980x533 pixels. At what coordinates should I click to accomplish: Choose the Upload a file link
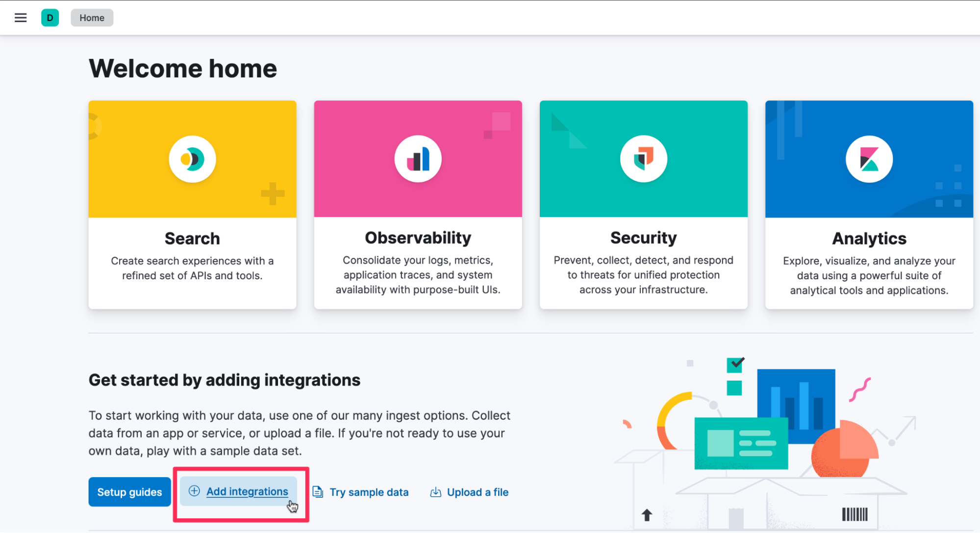(477, 492)
